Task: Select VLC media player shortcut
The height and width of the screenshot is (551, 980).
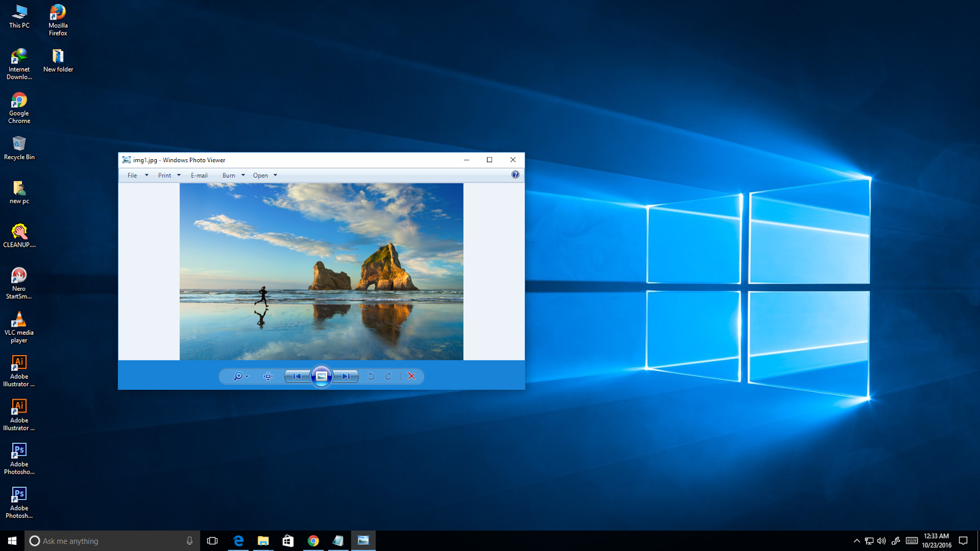Action: coord(19,328)
